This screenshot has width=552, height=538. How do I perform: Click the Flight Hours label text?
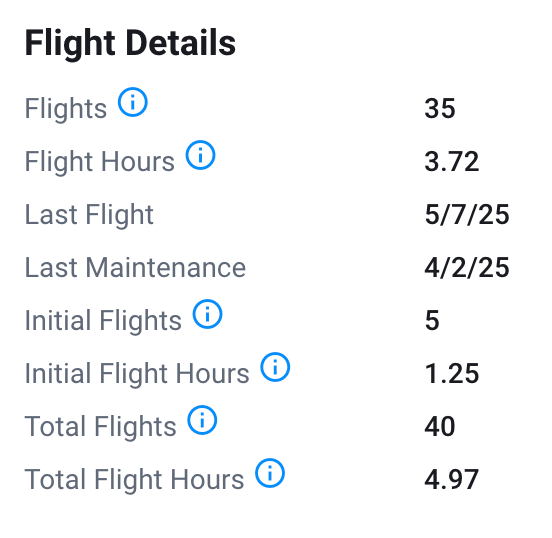(x=100, y=162)
